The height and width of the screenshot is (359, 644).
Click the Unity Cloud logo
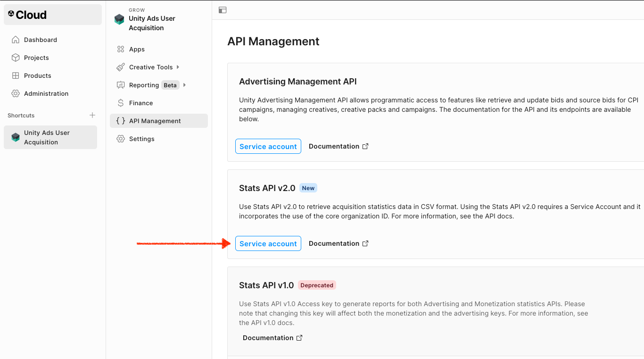click(x=27, y=15)
